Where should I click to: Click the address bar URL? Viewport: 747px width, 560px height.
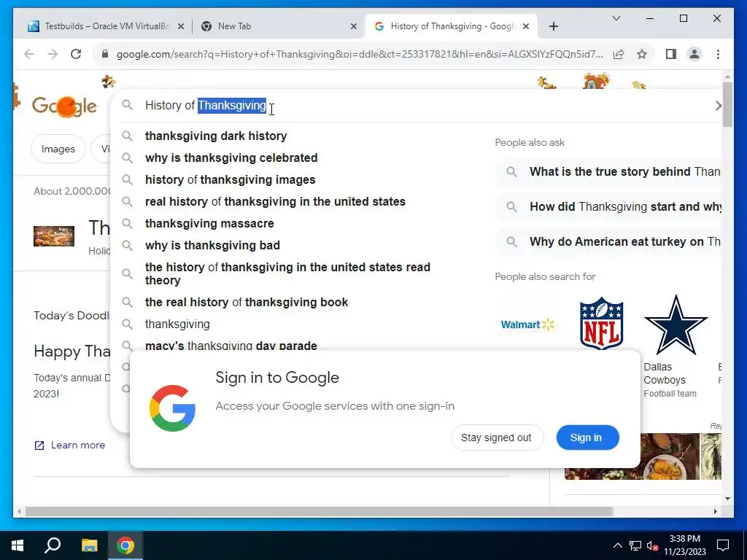[x=360, y=54]
